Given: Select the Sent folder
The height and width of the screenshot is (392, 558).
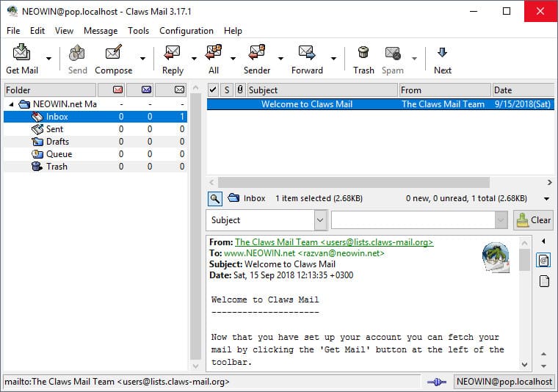Looking at the screenshot, I should point(95,129).
